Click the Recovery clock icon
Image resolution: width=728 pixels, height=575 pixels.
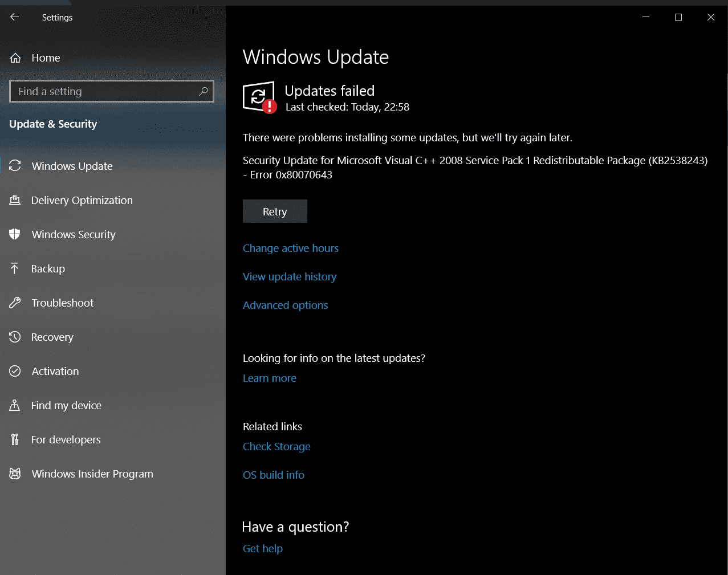coord(15,337)
